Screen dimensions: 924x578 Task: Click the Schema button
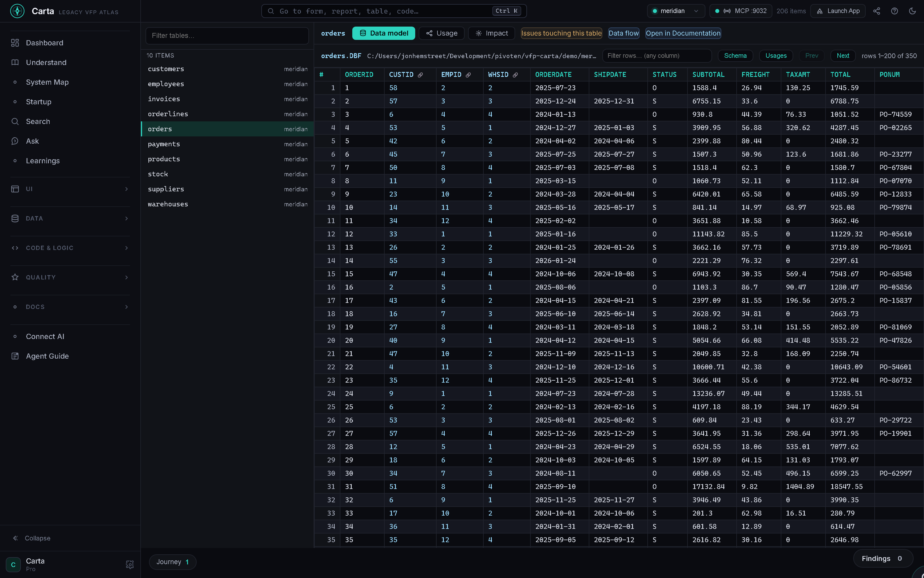[735, 56]
